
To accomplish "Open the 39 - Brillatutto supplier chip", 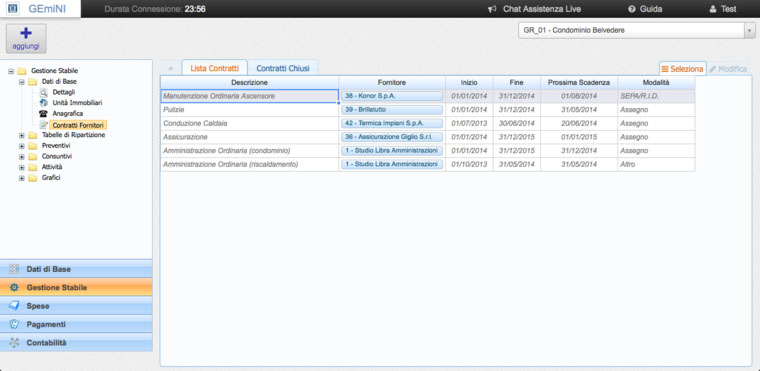I will tap(392, 110).
